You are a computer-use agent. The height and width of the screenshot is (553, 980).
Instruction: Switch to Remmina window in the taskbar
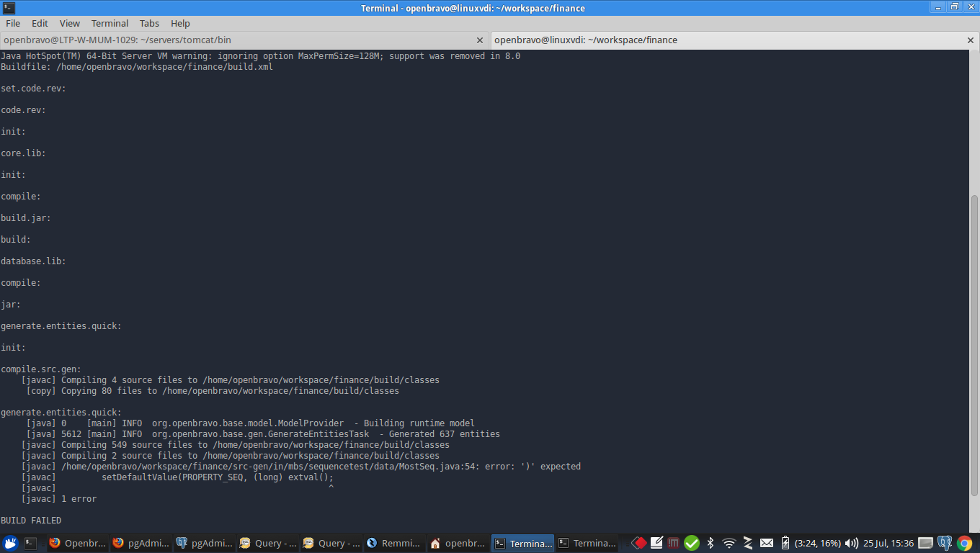click(393, 543)
